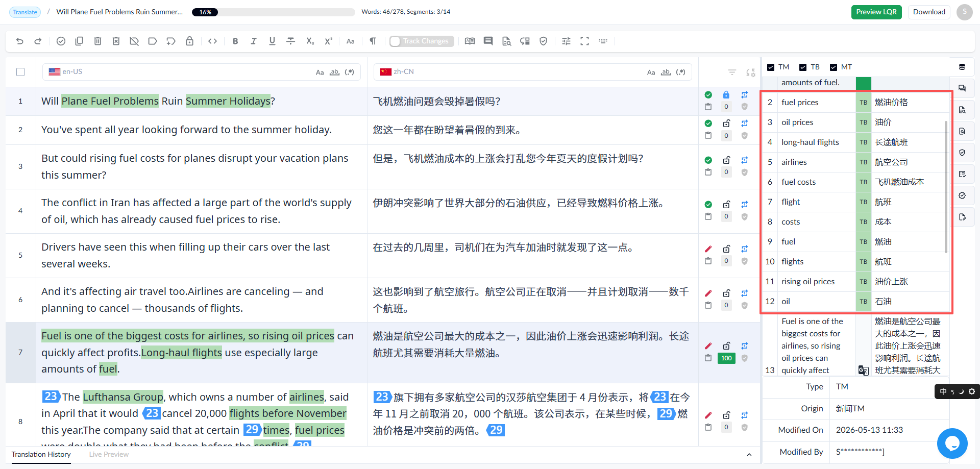Show hidden paragraph marks
980x469 pixels.
pyautogui.click(x=373, y=41)
